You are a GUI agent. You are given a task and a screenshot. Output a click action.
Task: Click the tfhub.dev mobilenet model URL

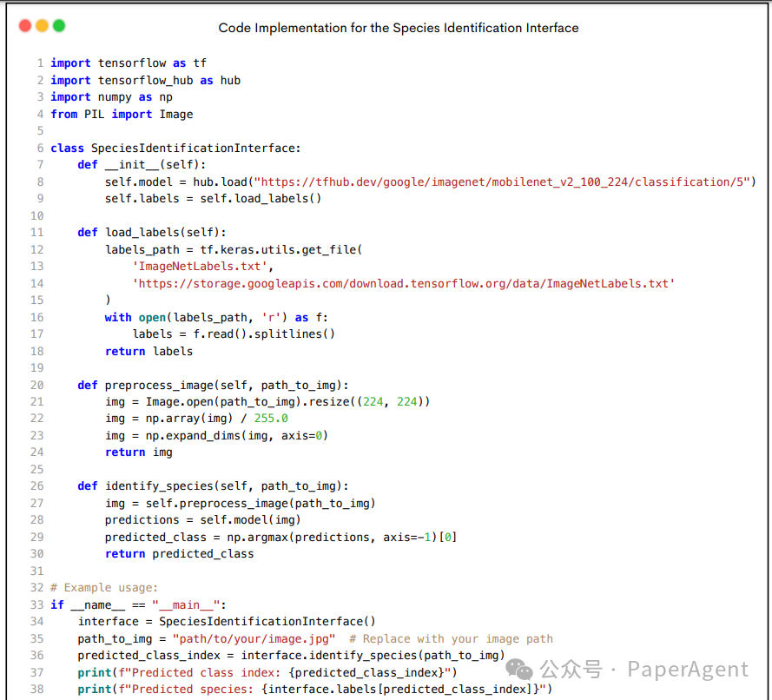[x=503, y=182]
